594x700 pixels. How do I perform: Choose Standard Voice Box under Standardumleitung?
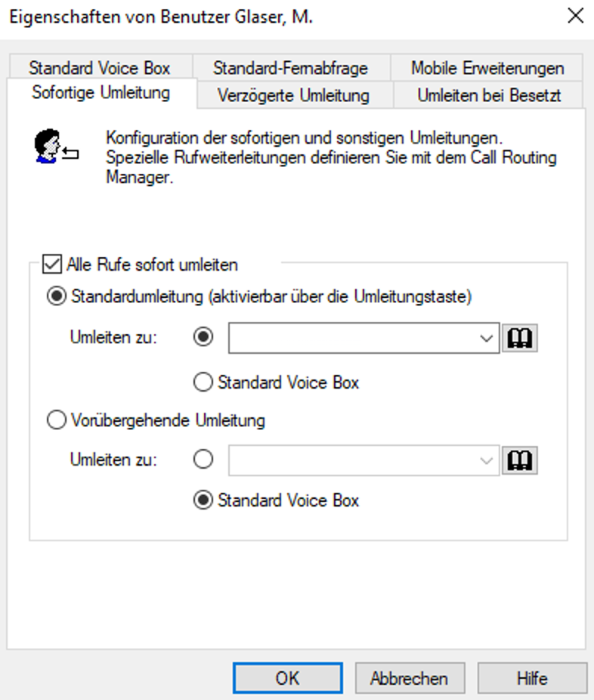(203, 383)
